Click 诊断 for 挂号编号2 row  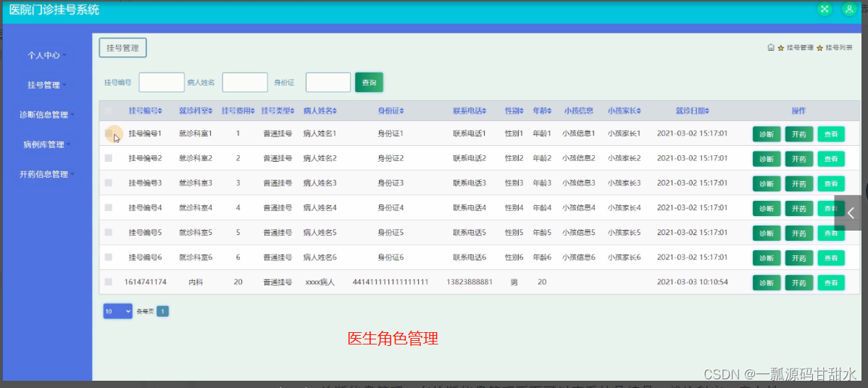click(767, 159)
